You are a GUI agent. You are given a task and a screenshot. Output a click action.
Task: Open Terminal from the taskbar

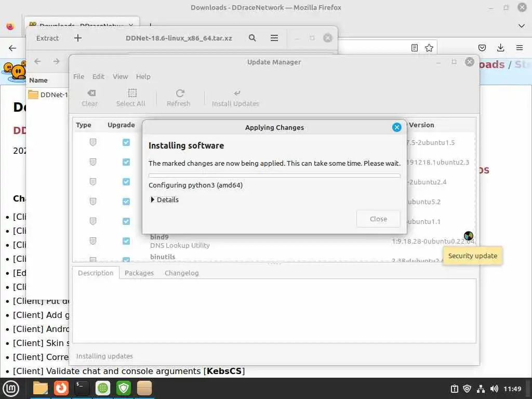82,388
